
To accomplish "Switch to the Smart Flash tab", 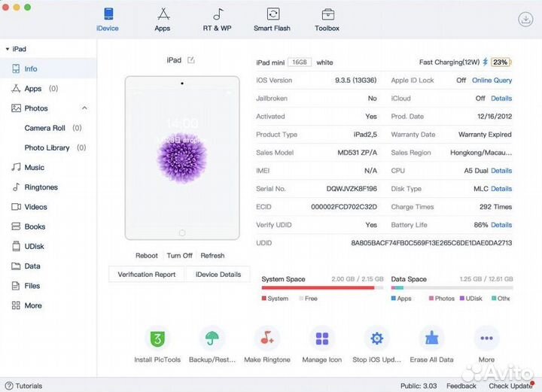I will (x=273, y=20).
